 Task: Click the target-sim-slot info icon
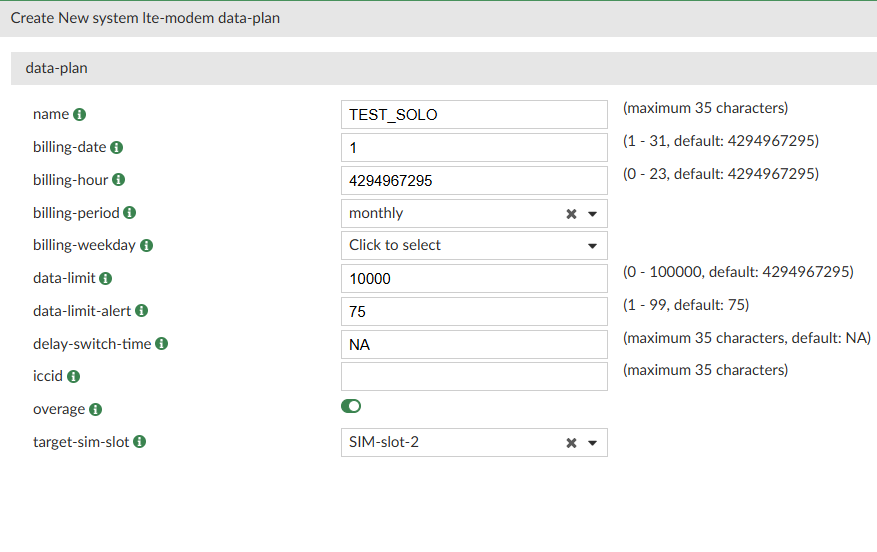click(139, 442)
